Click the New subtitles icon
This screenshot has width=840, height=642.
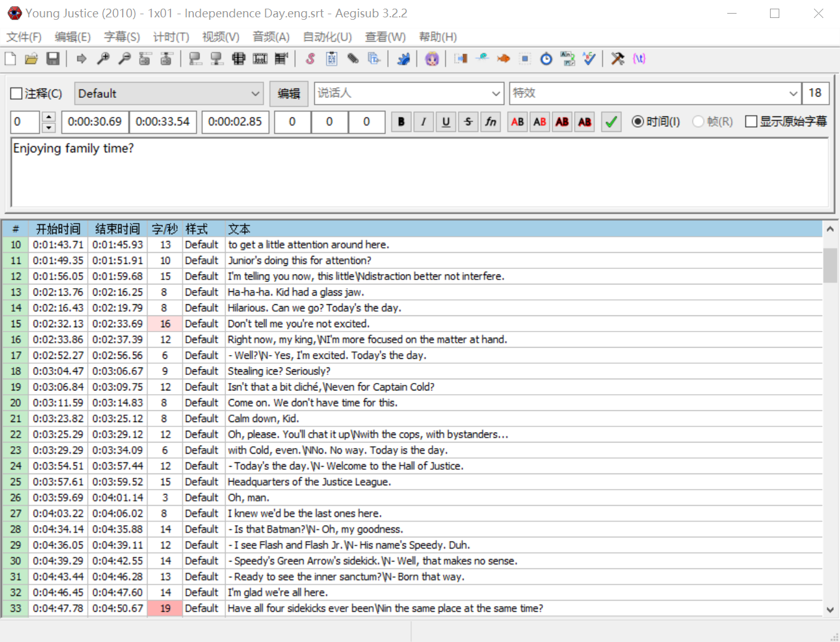[11, 59]
